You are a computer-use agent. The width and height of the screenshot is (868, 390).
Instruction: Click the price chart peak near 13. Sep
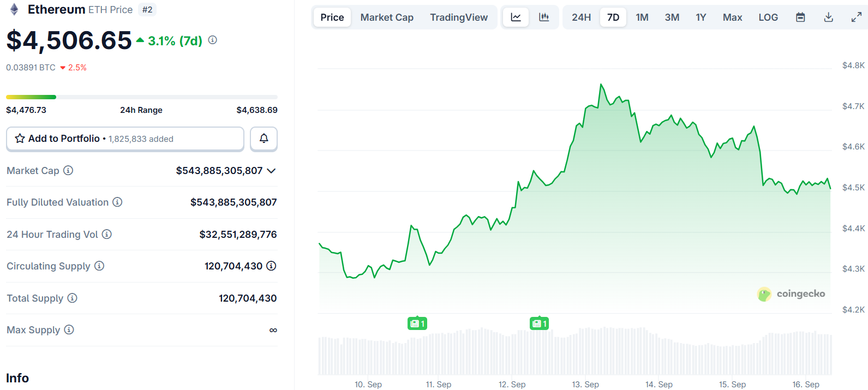pos(601,85)
